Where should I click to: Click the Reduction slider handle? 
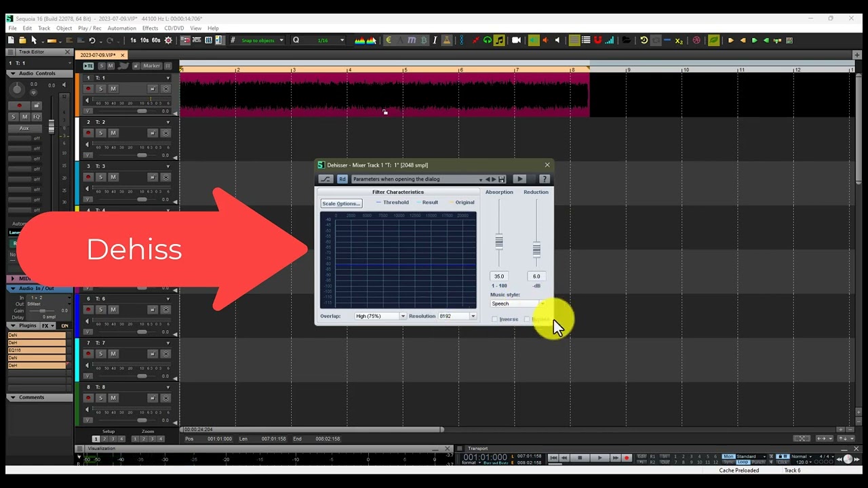pos(536,249)
